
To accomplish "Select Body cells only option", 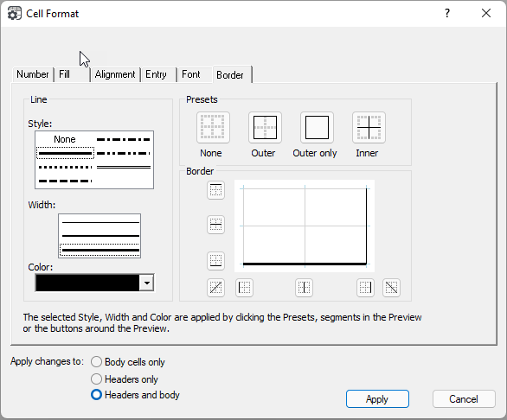I will [x=128, y=362].
